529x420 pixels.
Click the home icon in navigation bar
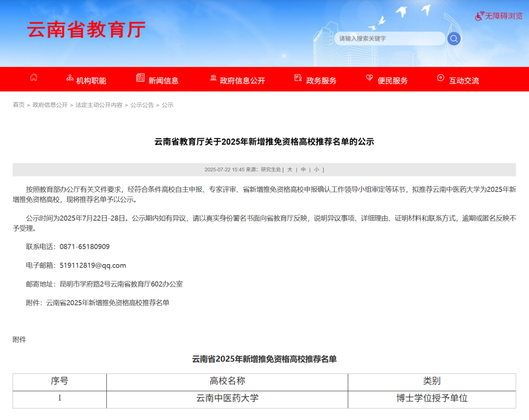click(33, 77)
